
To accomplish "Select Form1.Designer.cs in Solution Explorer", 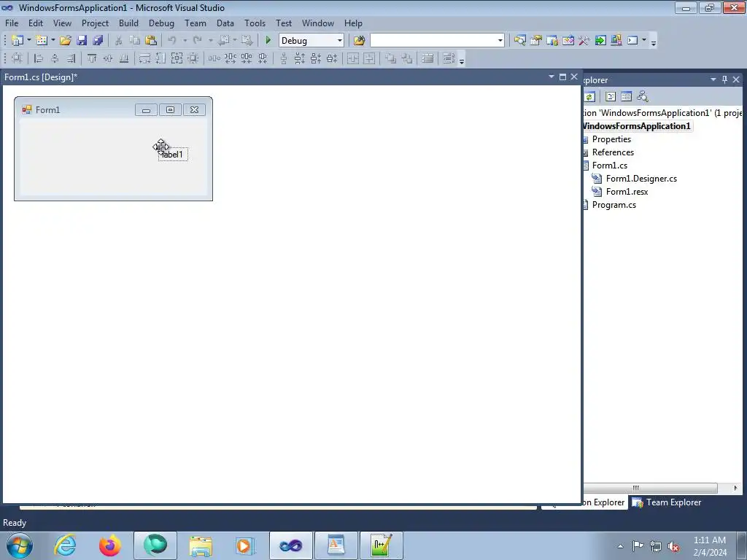I will (641, 179).
